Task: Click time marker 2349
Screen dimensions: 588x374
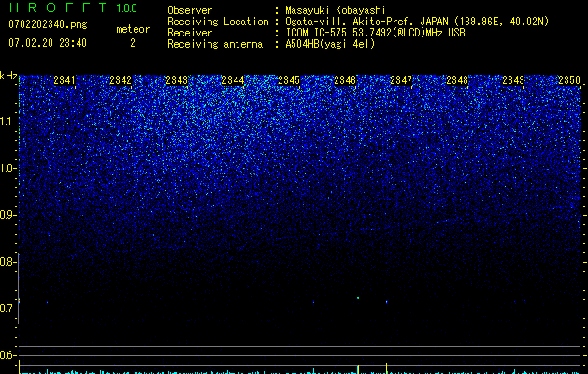Action: click(513, 80)
